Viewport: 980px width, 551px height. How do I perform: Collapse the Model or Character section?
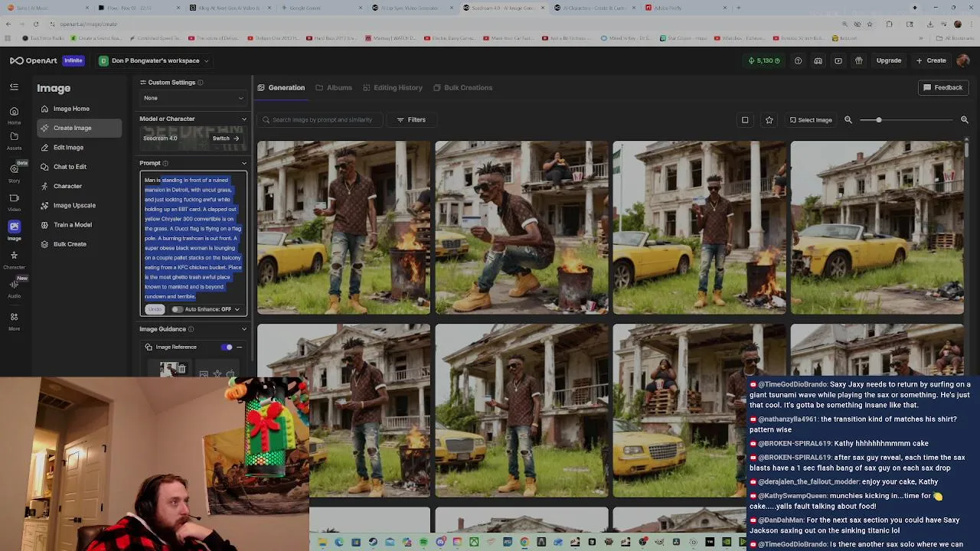pos(243,119)
